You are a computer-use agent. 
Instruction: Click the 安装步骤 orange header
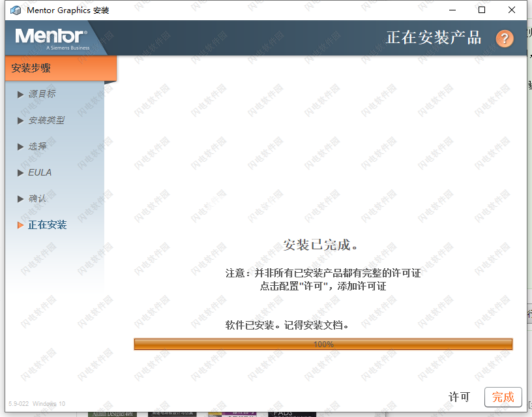(61, 69)
